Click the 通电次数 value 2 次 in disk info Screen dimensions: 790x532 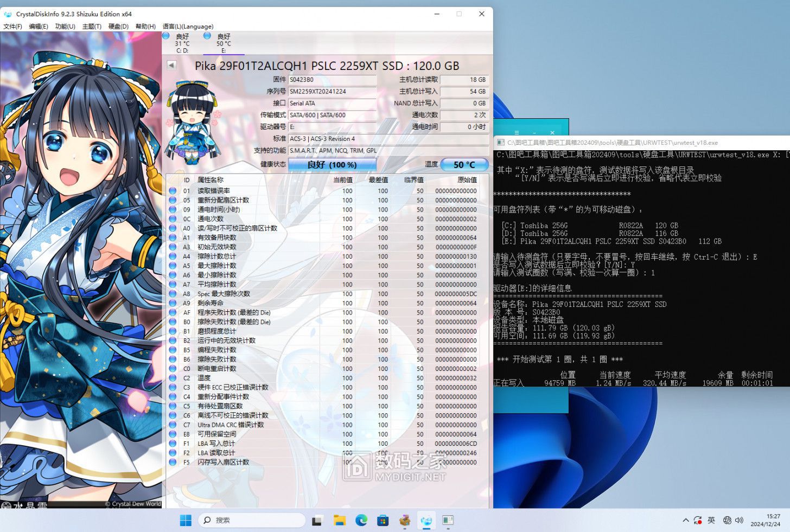pos(464,115)
